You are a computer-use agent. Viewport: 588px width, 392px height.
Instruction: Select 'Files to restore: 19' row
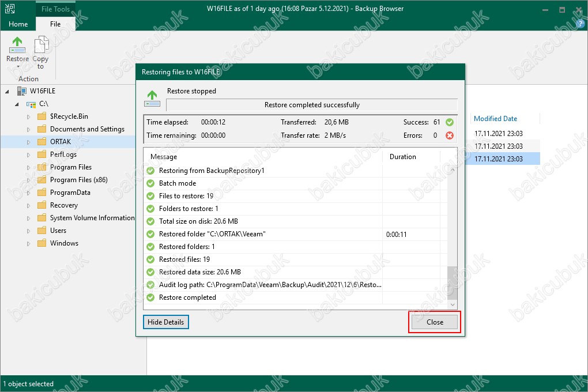pyautogui.click(x=296, y=196)
